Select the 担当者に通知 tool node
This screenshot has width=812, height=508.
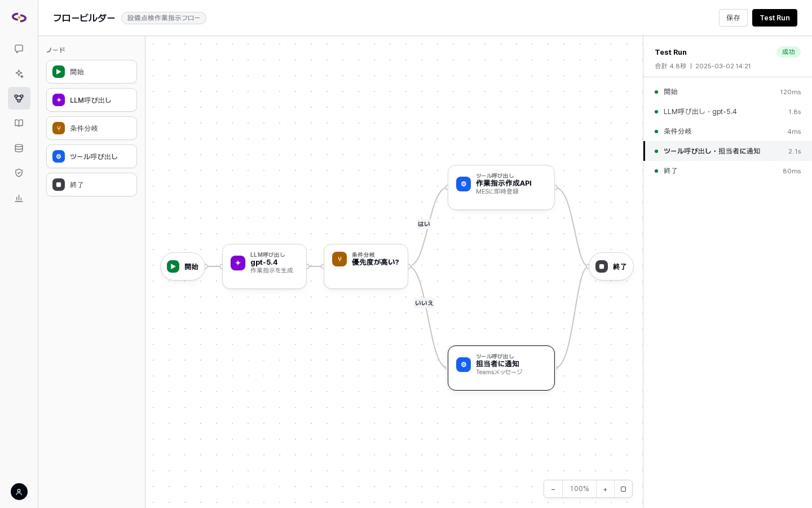pyautogui.click(x=501, y=368)
